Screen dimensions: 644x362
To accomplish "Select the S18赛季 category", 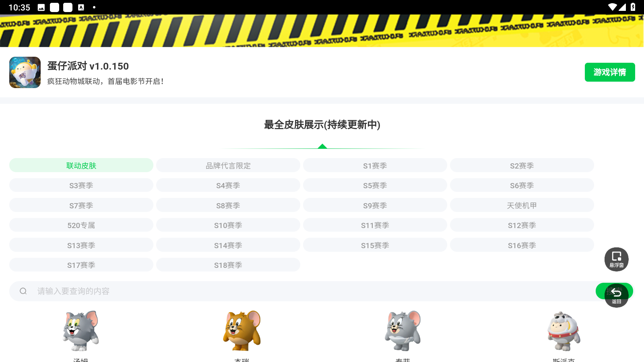I will click(x=228, y=265).
